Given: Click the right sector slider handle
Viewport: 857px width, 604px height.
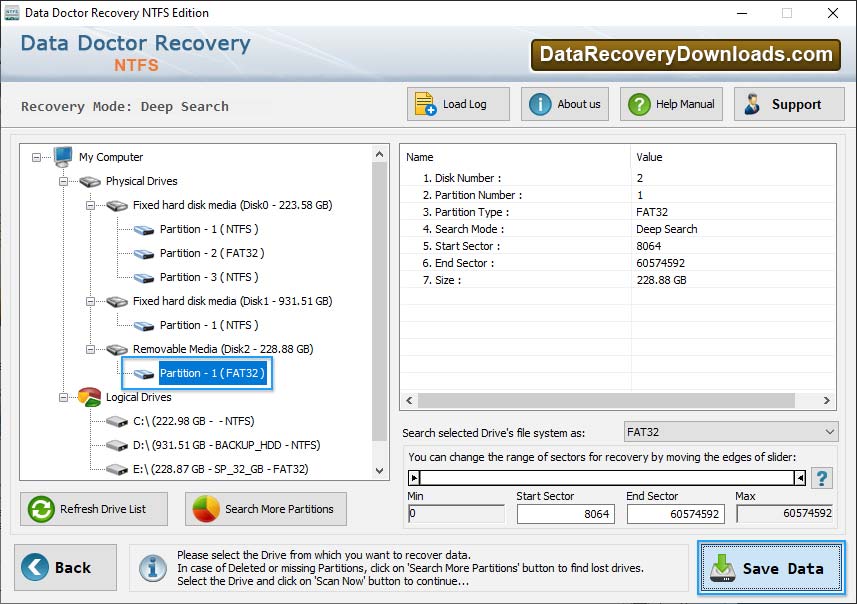Looking at the screenshot, I should point(800,478).
